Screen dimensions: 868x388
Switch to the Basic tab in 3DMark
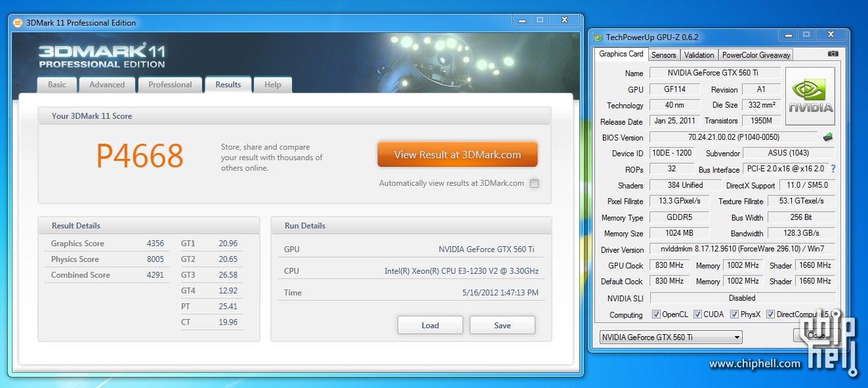point(57,85)
